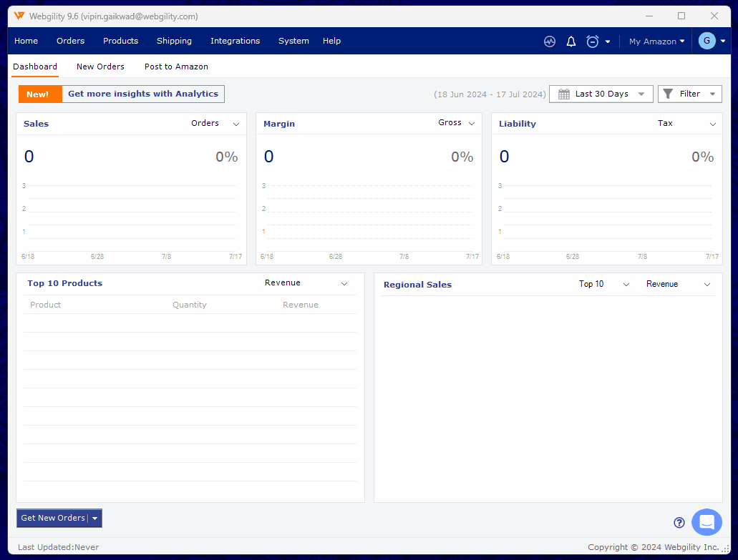Open Regional Sales Top 10 dropdown
Screen dimensions: 738x560
tap(604, 284)
